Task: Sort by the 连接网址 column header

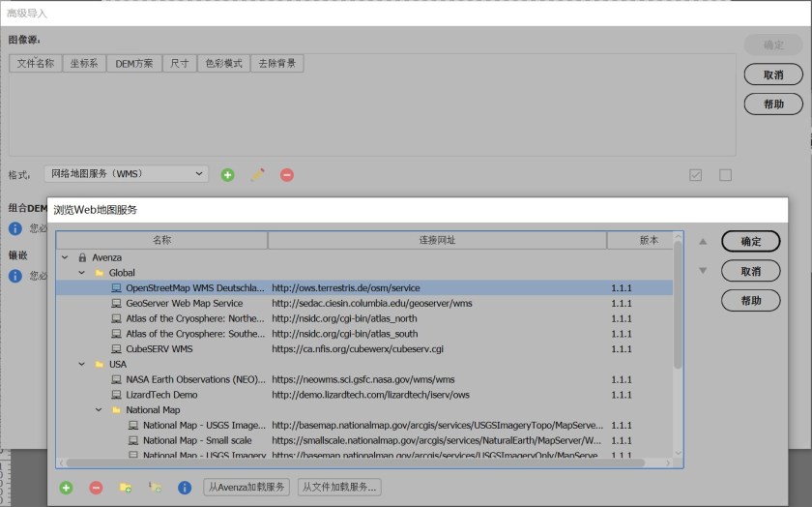Action: point(437,240)
